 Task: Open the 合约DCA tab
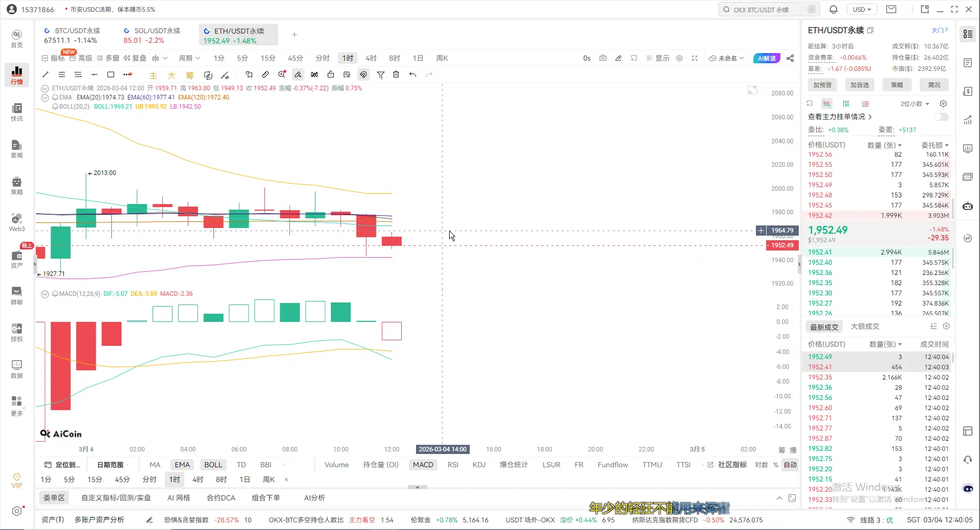pyautogui.click(x=221, y=498)
